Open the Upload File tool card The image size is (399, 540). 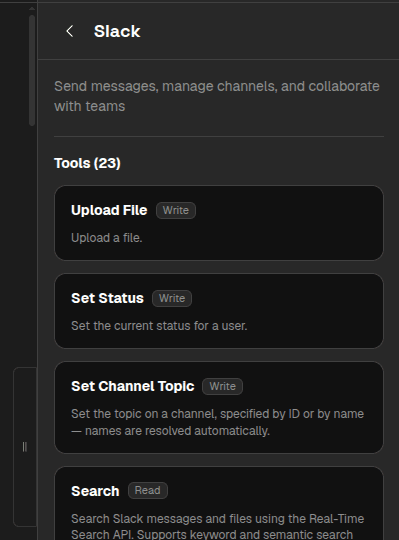[x=219, y=223]
